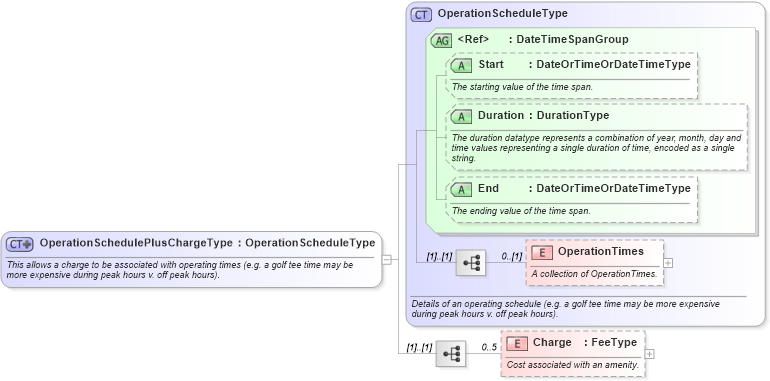
Task: Click the A icon next to End
Action: tap(461, 189)
